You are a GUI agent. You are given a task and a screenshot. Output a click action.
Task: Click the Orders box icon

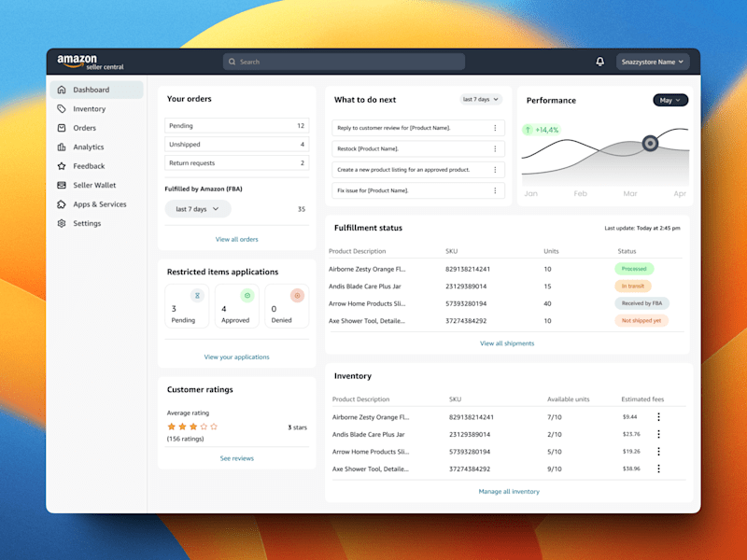coord(62,128)
